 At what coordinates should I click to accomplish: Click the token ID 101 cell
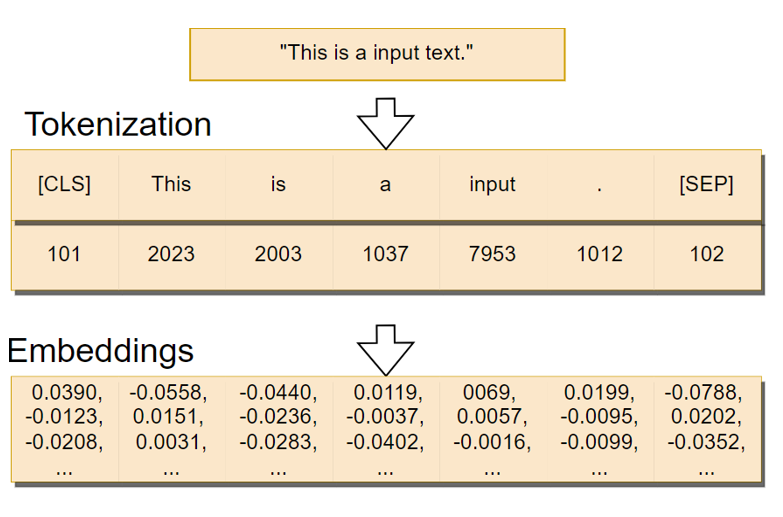64,254
